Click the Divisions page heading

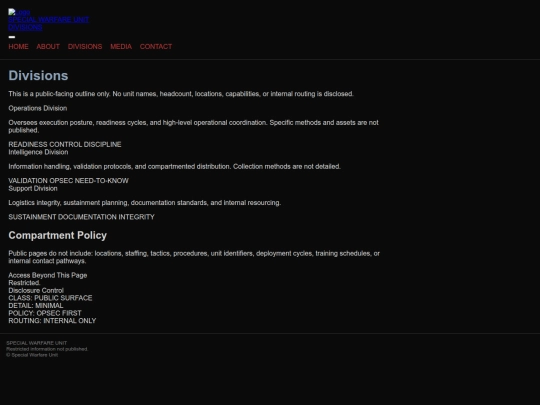tap(38, 76)
